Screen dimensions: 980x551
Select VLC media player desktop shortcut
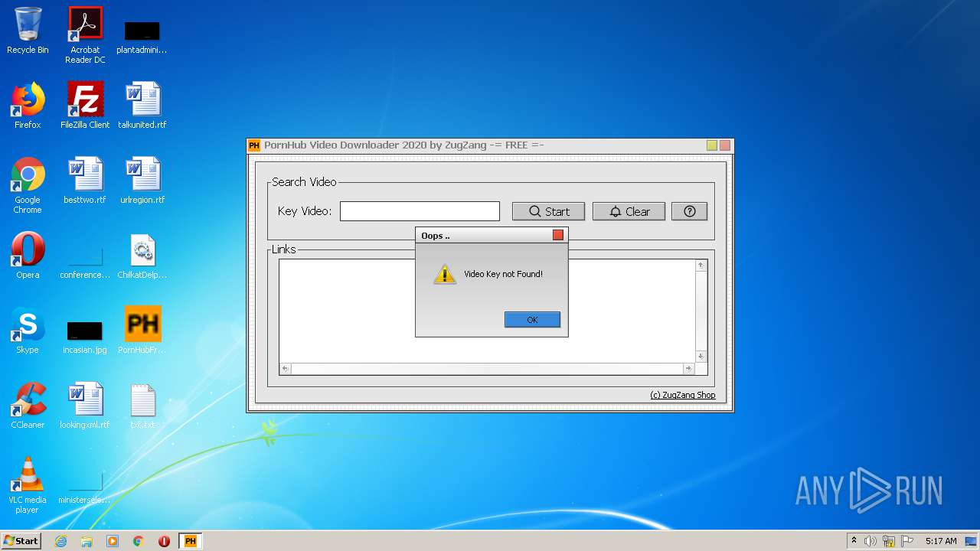tap(28, 485)
